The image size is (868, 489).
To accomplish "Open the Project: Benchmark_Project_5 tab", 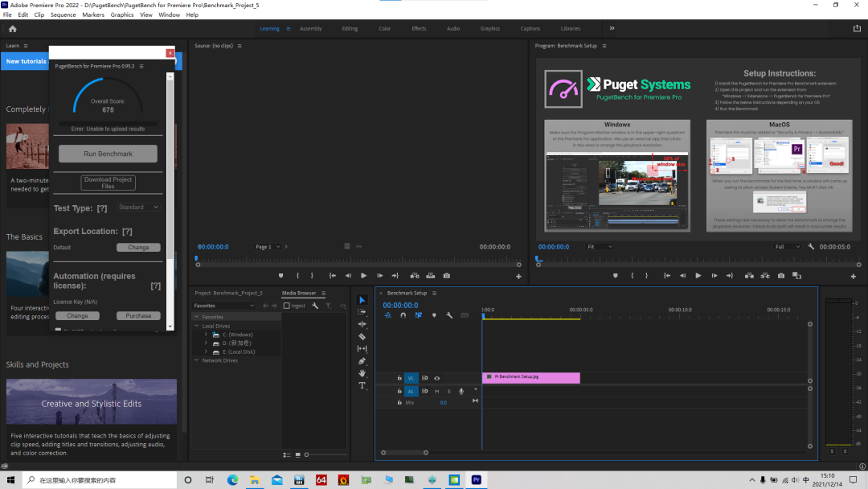I will (228, 293).
